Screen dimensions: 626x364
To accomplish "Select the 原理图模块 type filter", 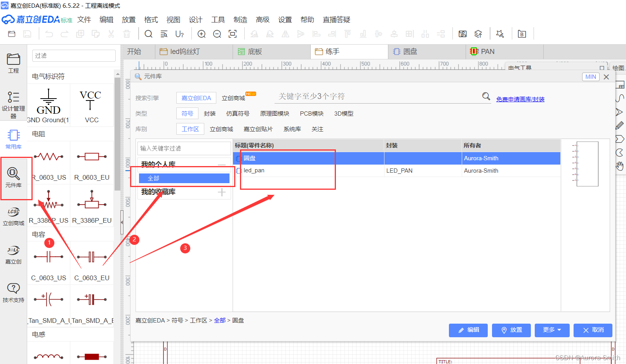I will tap(275, 113).
